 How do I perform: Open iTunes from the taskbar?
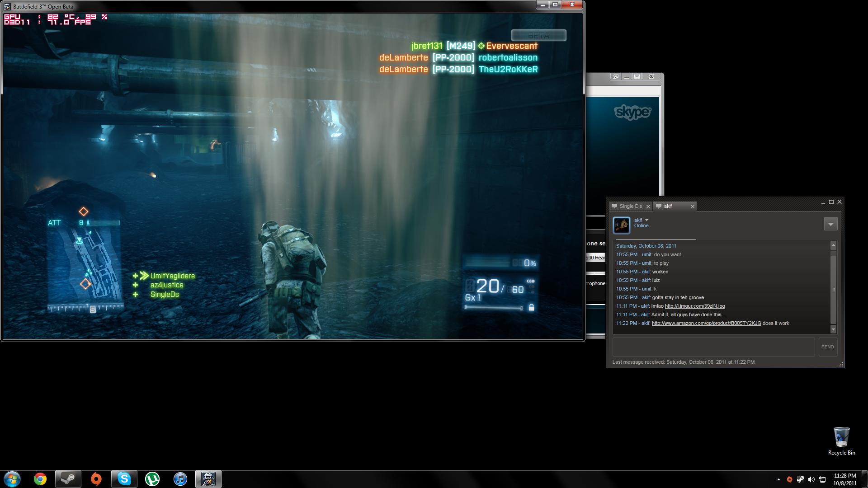pos(180,479)
